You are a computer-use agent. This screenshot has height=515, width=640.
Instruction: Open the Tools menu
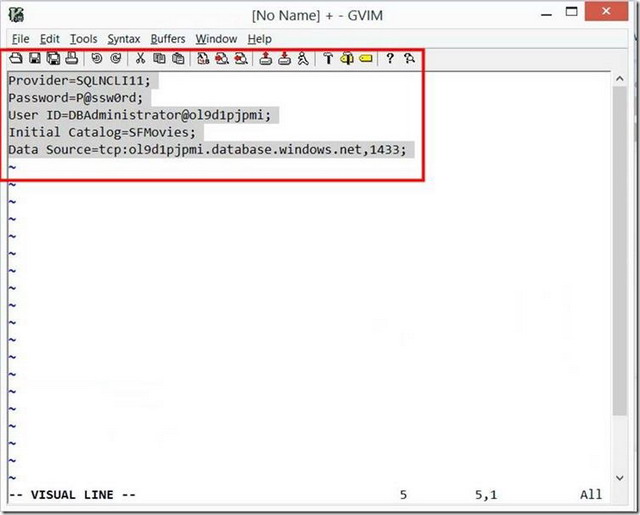click(x=84, y=39)
